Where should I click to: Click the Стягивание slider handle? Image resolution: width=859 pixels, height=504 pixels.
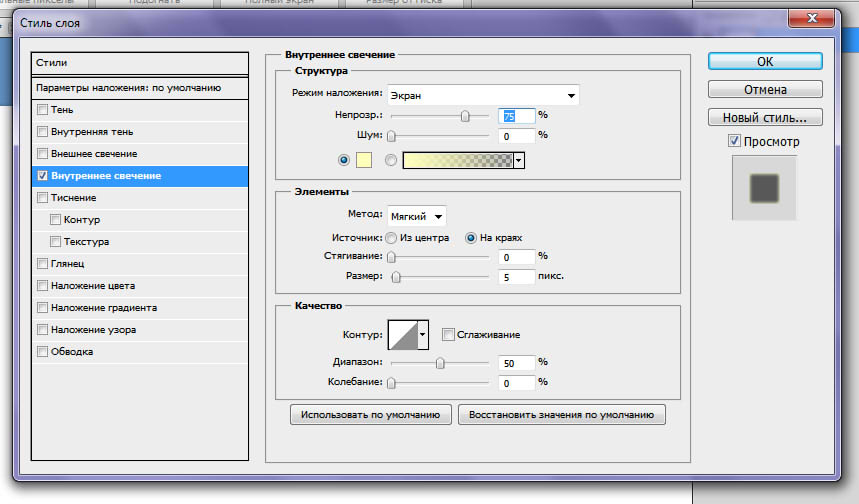[x=391, y=257]
